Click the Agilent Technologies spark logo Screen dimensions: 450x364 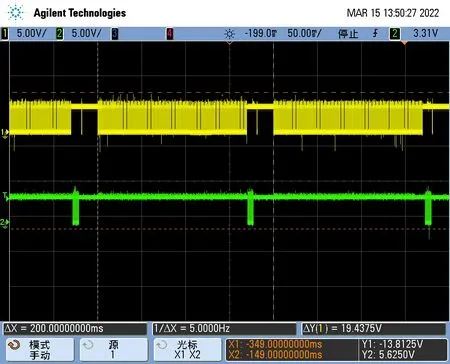tap(15, 13)
